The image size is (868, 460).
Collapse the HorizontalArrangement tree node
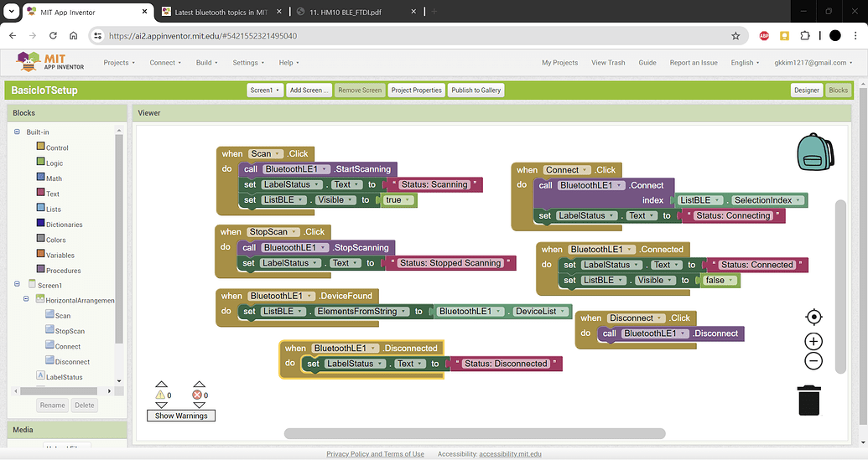26,298
